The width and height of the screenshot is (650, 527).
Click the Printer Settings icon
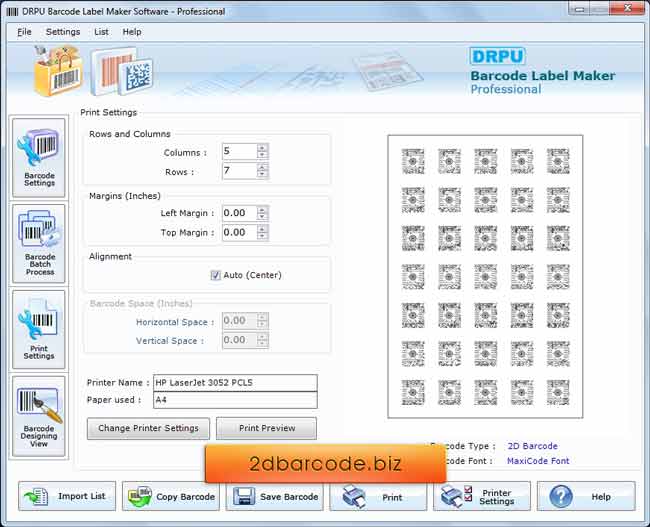456,496
